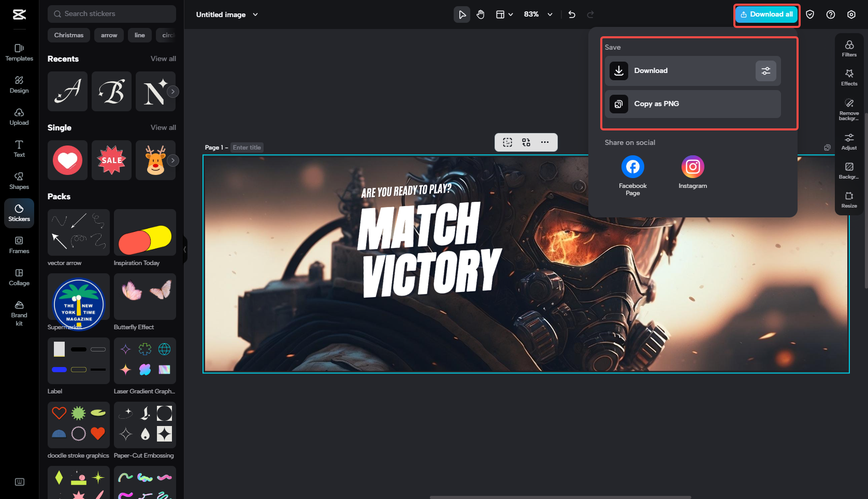Insert the letter B recent sticker
This screenshot has height=499, width=868.
111,92
